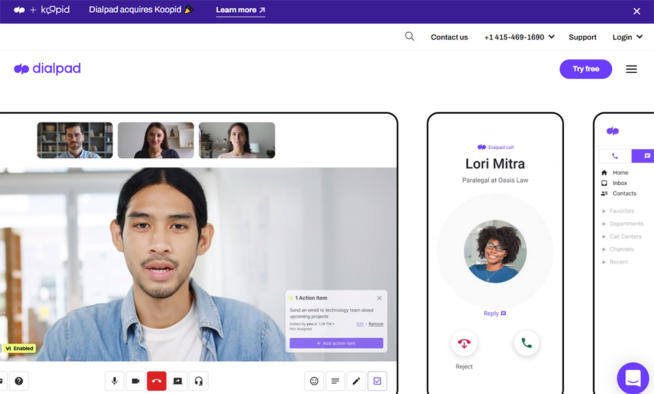Image resolution: width=654 pixels, height=394 pixels.
Task: Click the 1 Action Item heading
Action: pyautogui.click(x=311, y=298)
